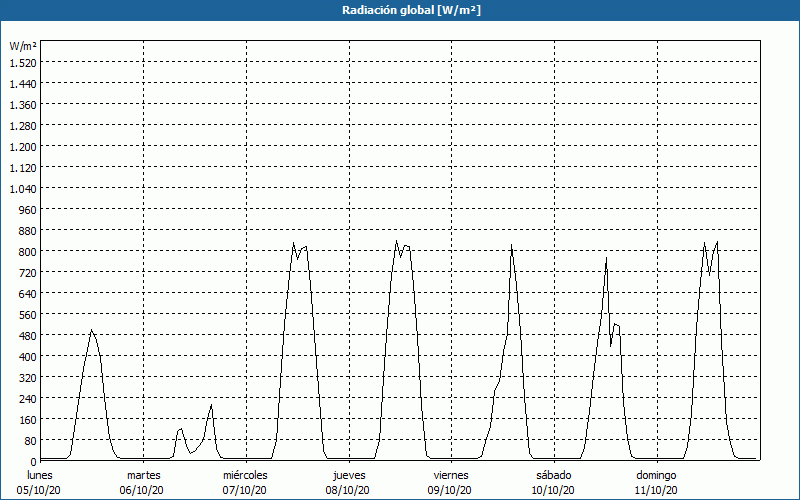The image size is (800, 500).
Task: Select the 'viernes' day label
Action: (x=451, y=475)
